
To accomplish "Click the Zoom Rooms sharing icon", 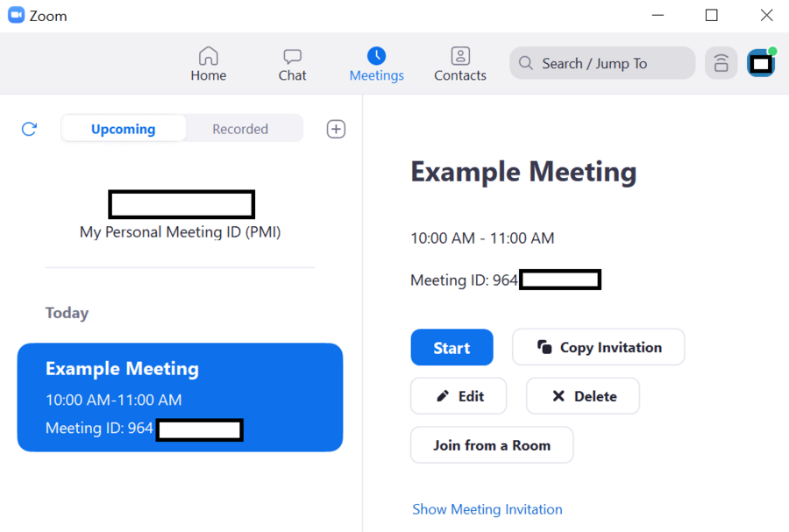I will point(721,63).
